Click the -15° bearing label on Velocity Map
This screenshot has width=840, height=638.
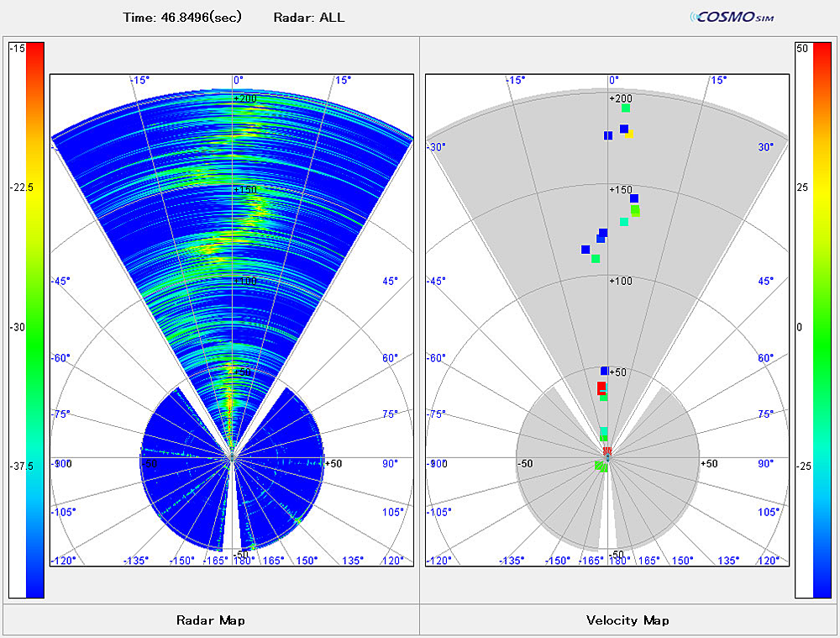coord(516,80)
